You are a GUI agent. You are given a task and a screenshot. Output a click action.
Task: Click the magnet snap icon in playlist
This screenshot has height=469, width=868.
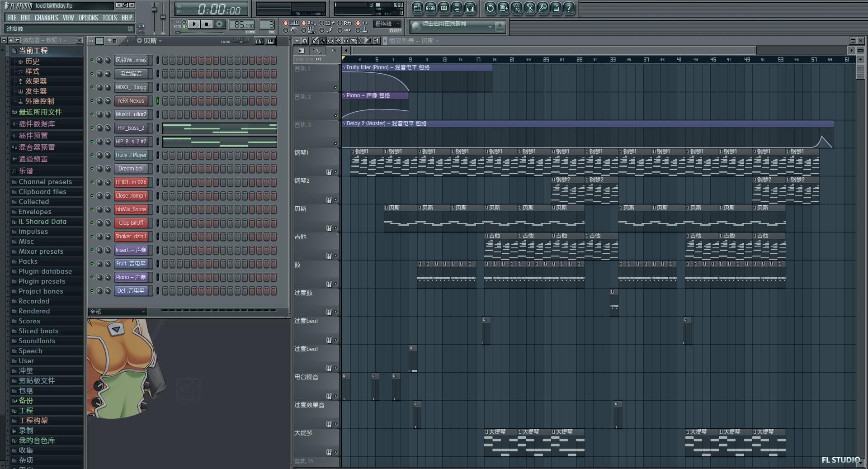[x=305, y=41]
